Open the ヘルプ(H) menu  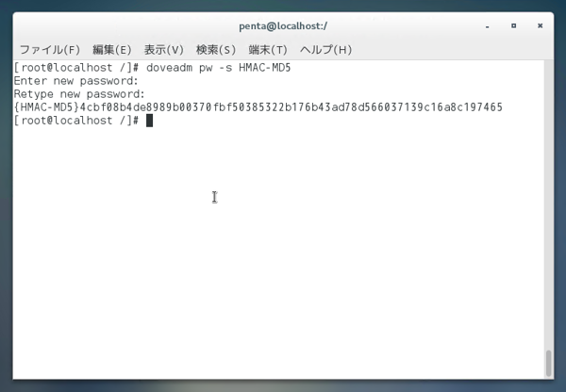325,49
